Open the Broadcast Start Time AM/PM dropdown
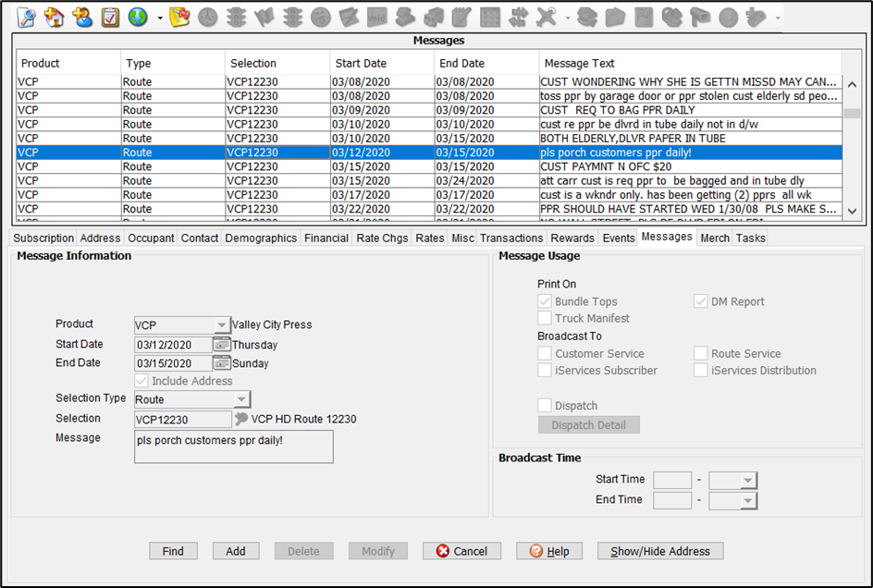Viewport: 873px width, 588px height. 747,480
